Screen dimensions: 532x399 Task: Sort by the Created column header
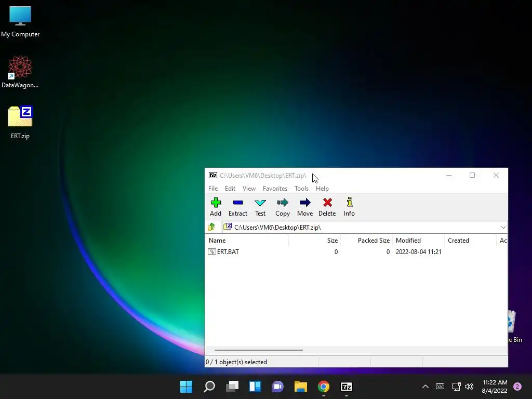tap(470, 240)
